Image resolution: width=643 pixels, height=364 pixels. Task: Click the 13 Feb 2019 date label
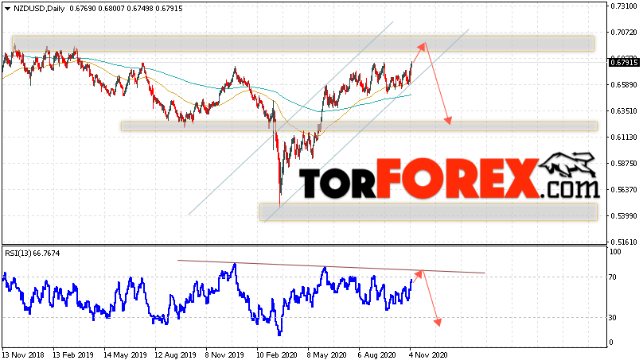74,355
